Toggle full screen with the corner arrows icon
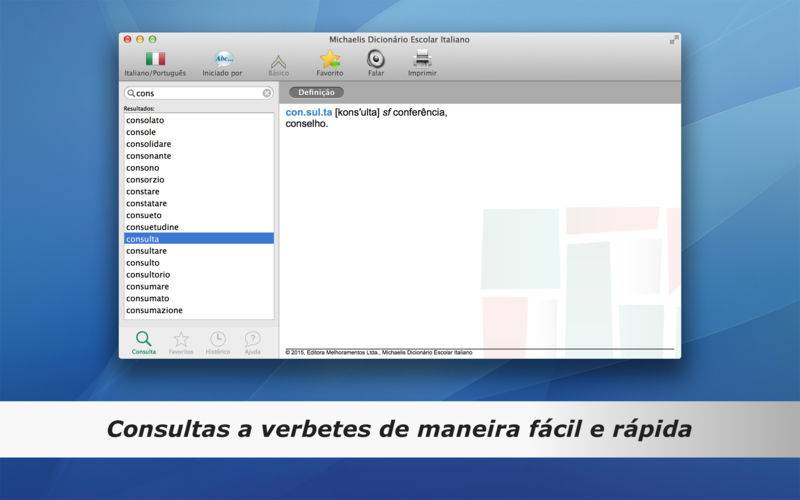 [674, 40]
